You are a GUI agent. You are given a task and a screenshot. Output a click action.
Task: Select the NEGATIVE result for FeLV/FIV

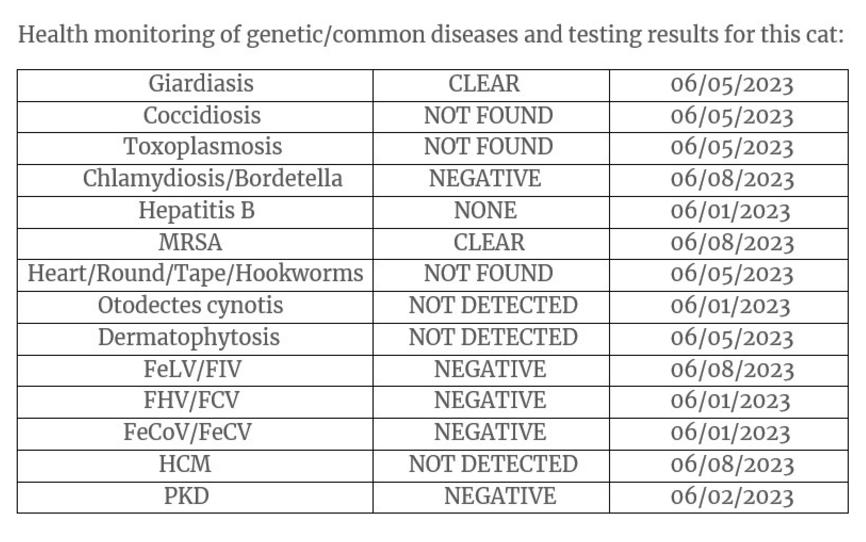489,370
